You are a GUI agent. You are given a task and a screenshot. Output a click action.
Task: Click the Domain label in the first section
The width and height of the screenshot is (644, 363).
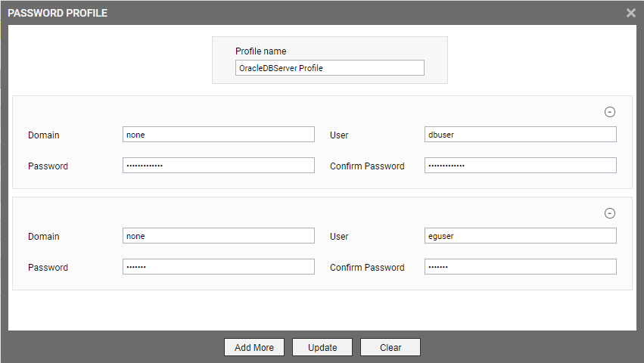[x=44, y=135]
